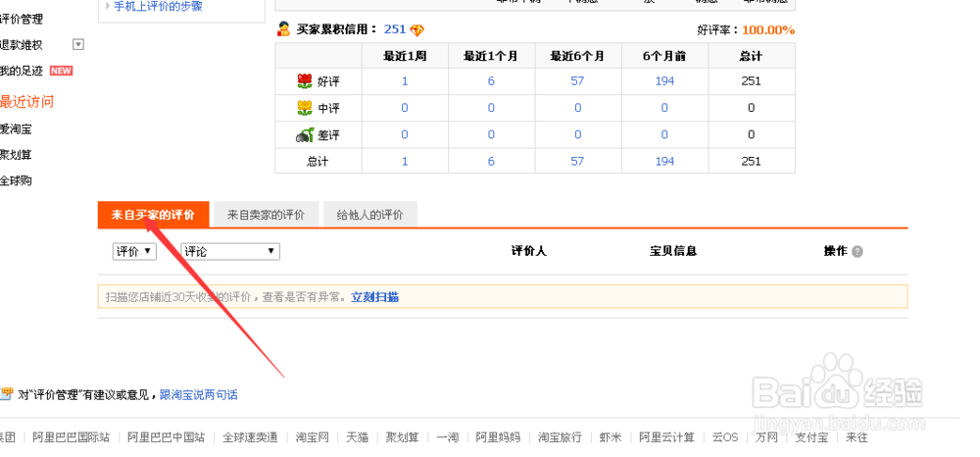Open 淘宝网 footer link
Image resolution: width=980 pixels, height=457 pixels.
click(x=312, y=437)
